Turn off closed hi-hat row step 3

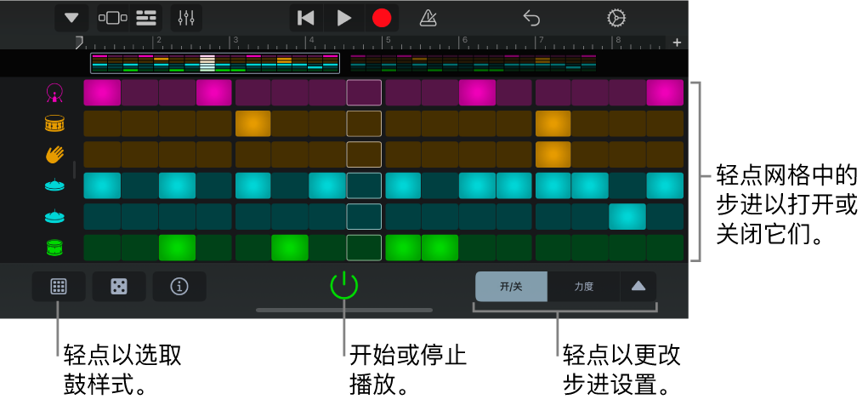177,185
